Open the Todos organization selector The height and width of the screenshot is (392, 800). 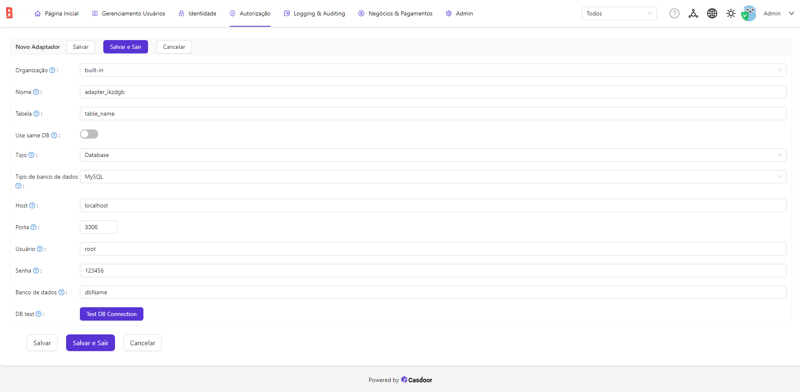click(619, 14)
